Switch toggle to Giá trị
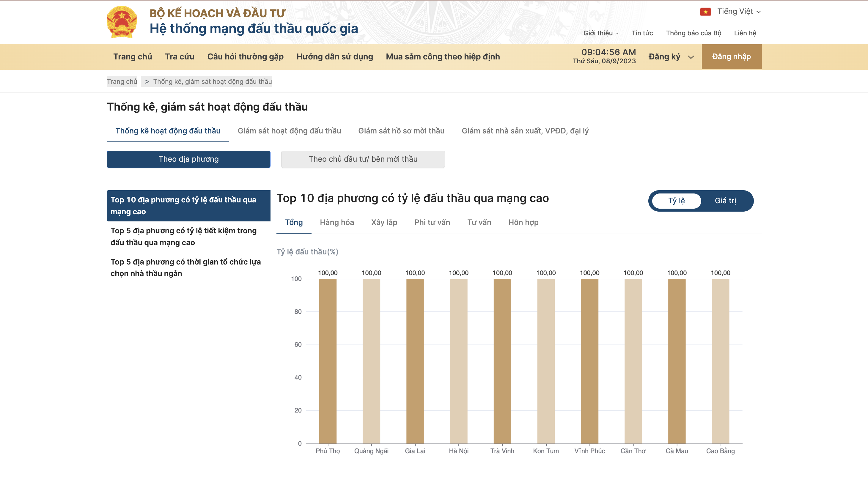Viewport: 868px width, 488px height. tap(725, 201)
